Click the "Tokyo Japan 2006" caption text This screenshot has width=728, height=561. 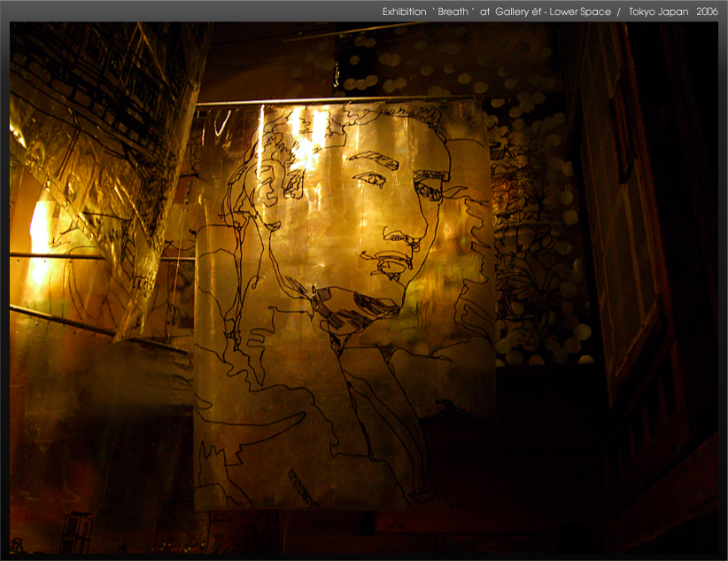click(x=673, y=12)
